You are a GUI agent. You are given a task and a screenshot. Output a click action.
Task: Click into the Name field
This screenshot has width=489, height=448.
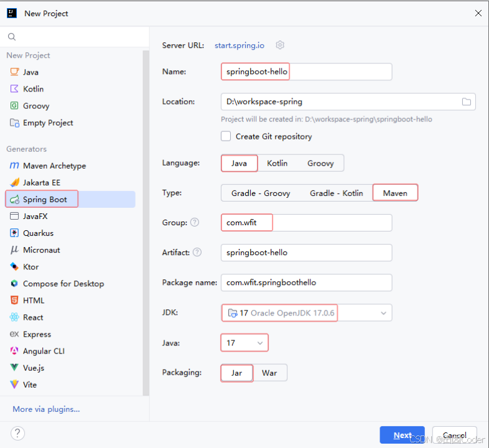point(306,72)
